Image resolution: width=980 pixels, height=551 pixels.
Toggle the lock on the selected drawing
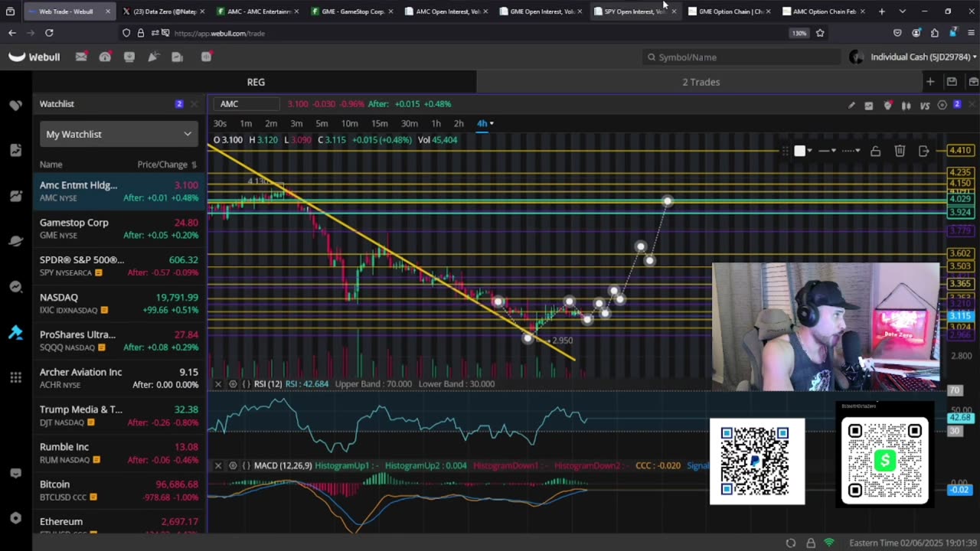click(875, 152)
